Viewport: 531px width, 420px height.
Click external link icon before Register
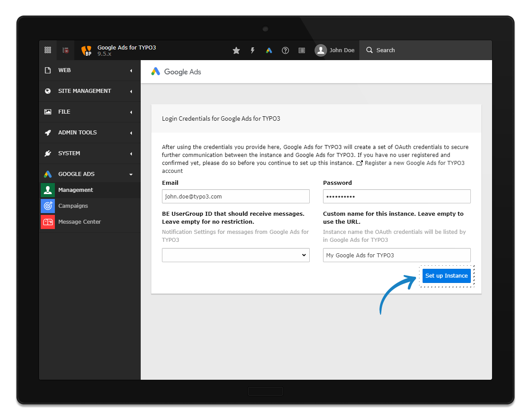360,163
